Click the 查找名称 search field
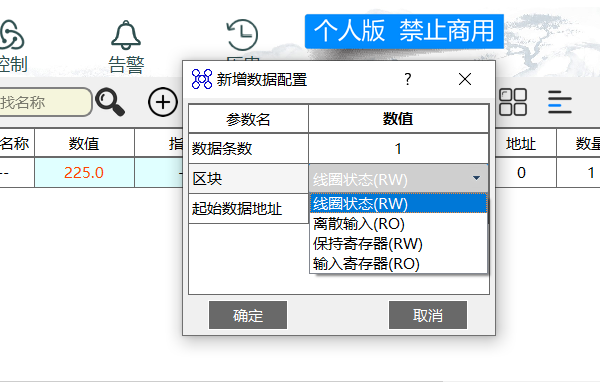The width and height of the screenshot is (600, 382). point(45,102)
